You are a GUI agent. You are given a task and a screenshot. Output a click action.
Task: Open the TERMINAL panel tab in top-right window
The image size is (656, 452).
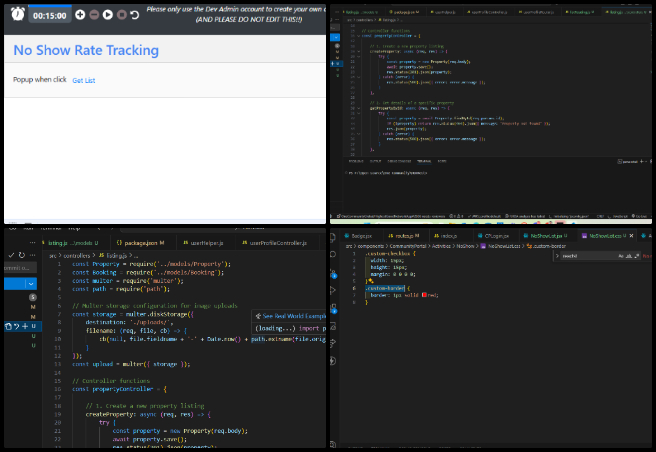click(424, 161)
